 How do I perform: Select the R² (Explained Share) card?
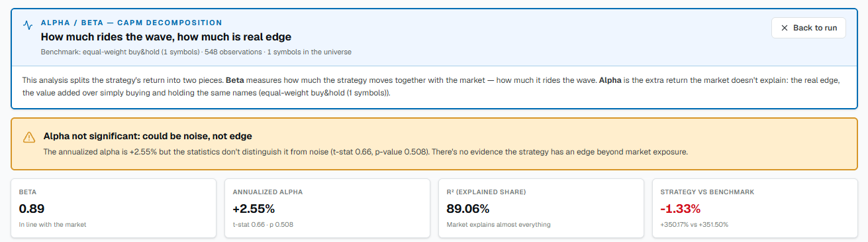[541, 208]
